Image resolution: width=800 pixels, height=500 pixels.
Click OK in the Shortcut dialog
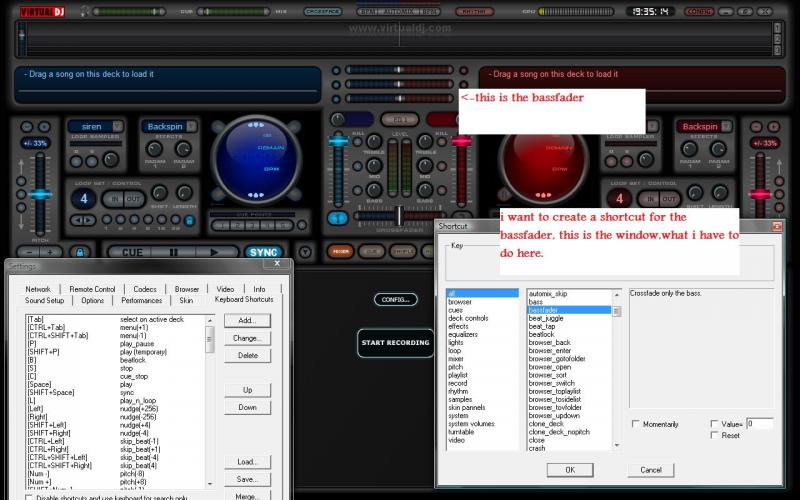click(569, 469)
